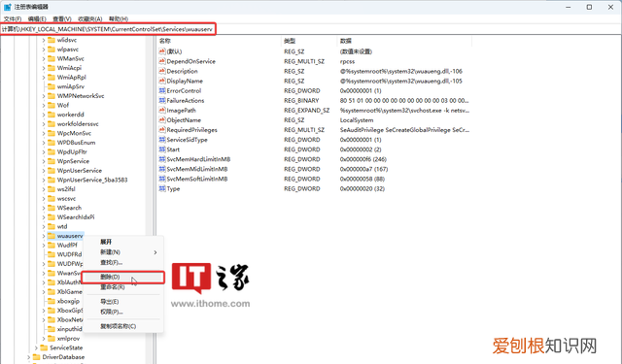
Task: Click the string icon next to Description
Action: coord(162,71)
